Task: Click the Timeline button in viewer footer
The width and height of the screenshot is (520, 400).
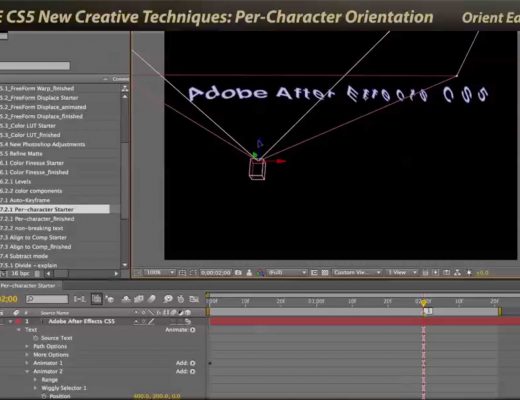Action: (447, 273)
